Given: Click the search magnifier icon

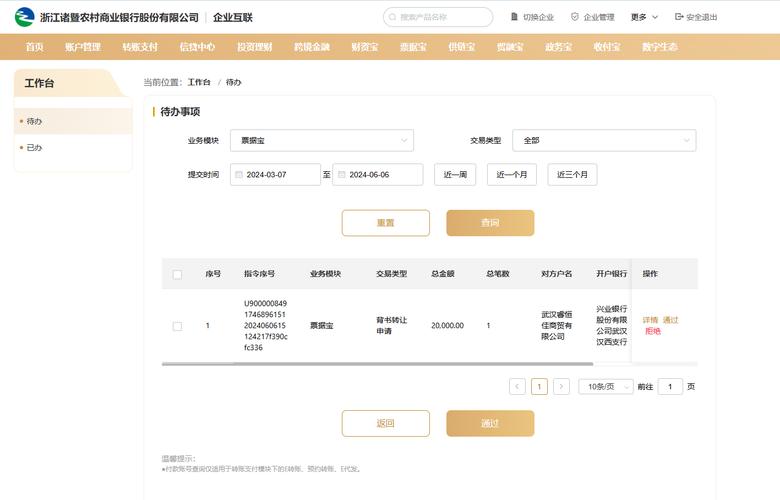Looking at the screenshot, I should [393, 17].
